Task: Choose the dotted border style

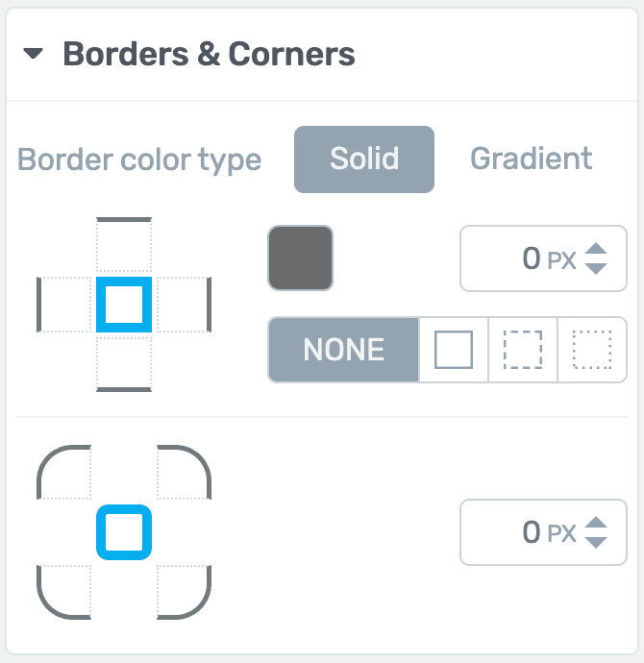Action: point(592,350)
